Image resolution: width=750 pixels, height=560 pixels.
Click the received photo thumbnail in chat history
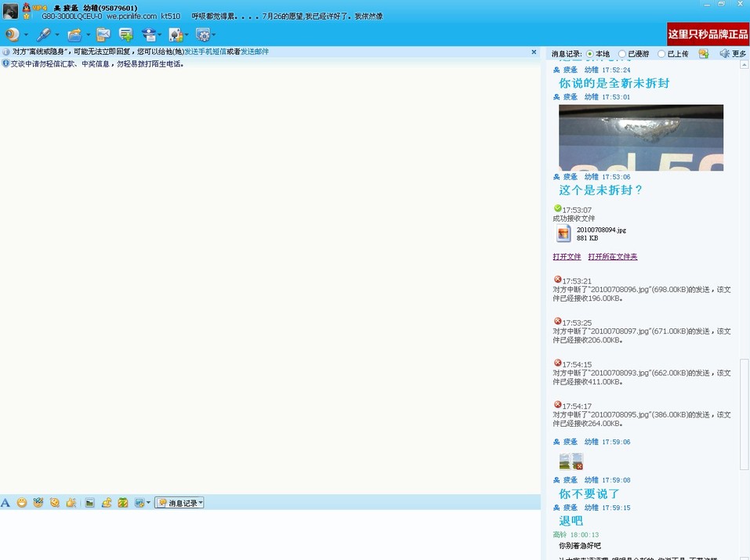click(x=640, y=137)
